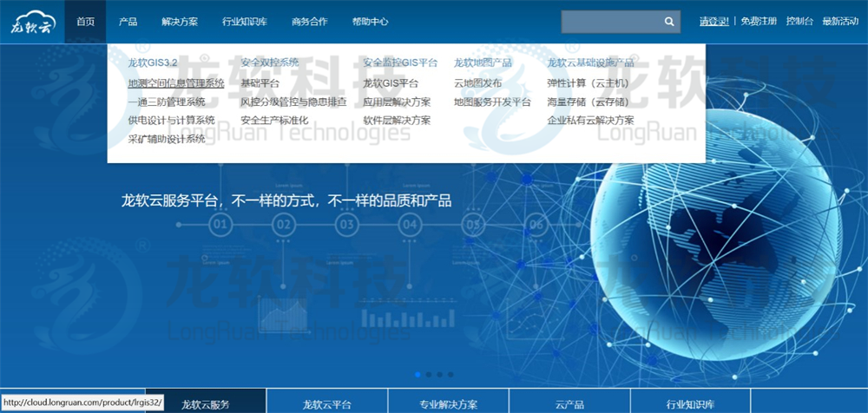Expand the 解决方案 navigation menu
868x413 pixels.
click(x=180, y=22)
